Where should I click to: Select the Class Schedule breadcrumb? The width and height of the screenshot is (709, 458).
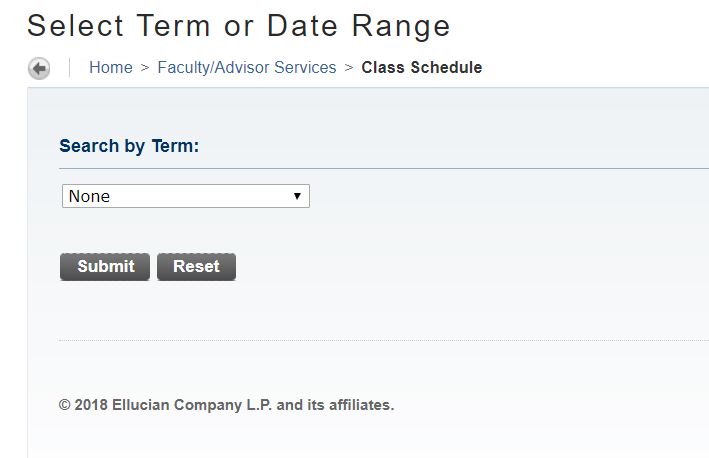point(421,68)
